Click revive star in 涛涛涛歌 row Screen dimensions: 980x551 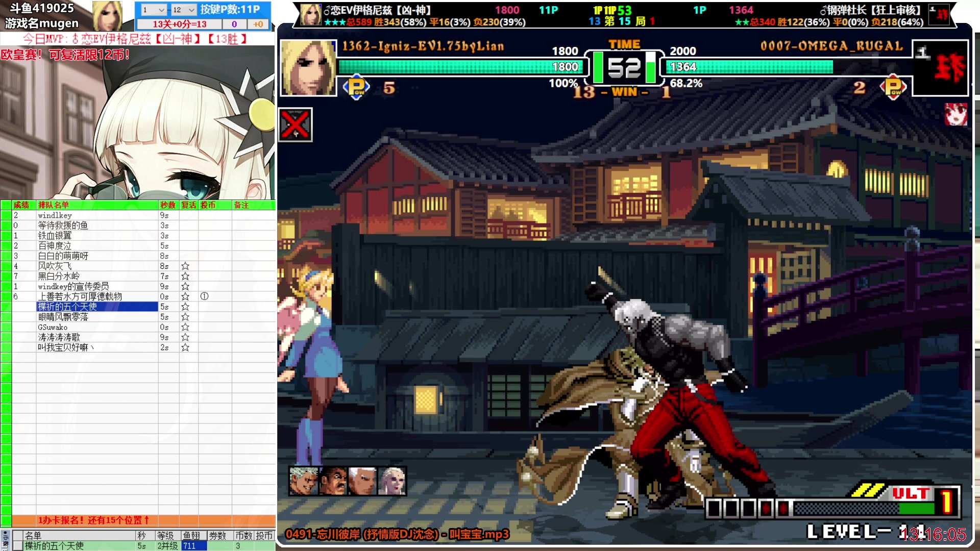click(x=185, y=337)
